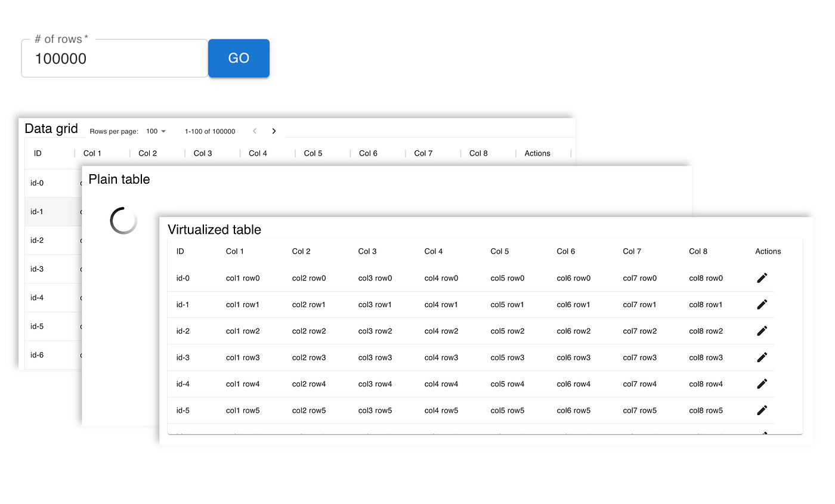Screen dimensions: 835x504
Task: Click the loading spinner in Plain table
Action: pyautogui.click(x=123, y=221)
